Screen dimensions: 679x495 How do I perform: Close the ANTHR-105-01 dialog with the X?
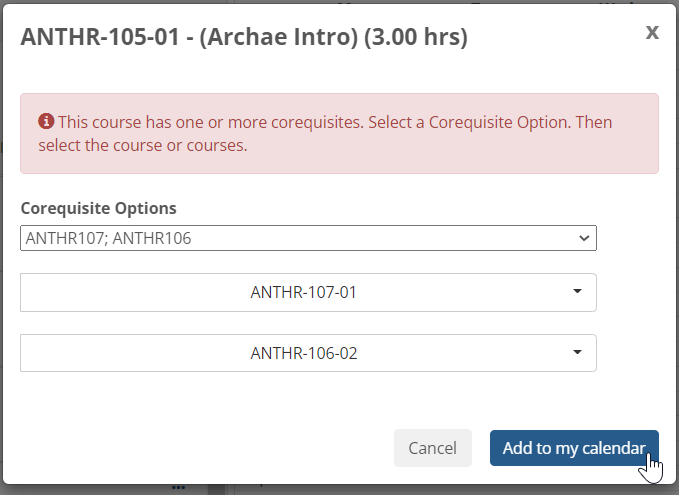click(652, 32)
